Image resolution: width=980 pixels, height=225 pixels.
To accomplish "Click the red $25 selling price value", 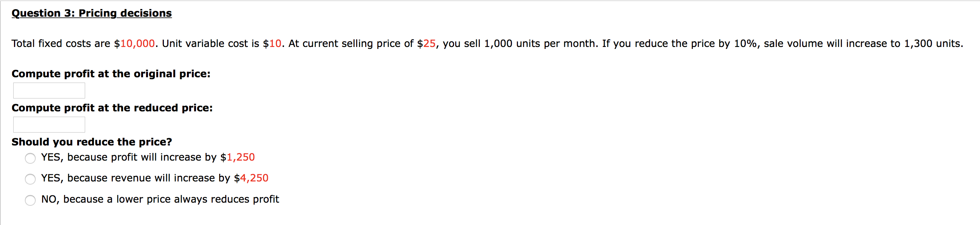I will (x=428, y=44).
